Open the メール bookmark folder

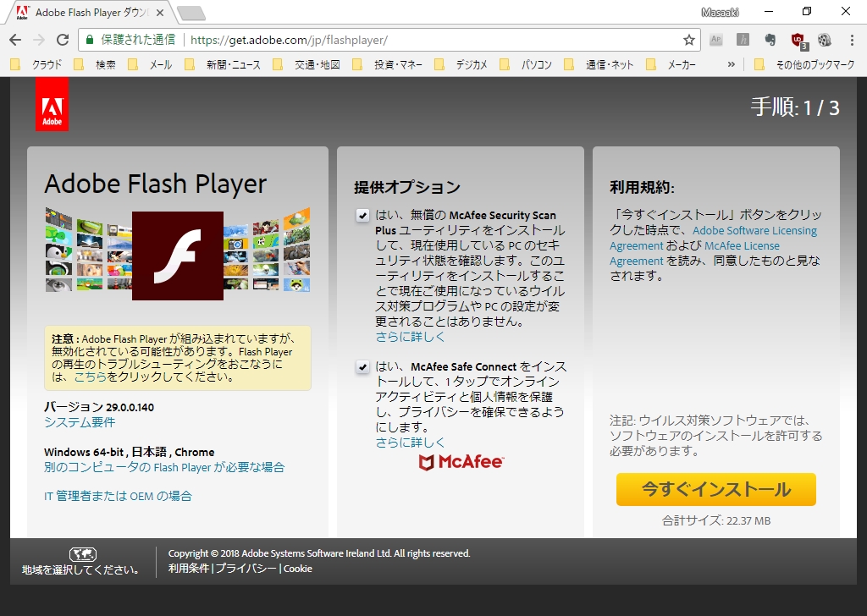[150, 64]
